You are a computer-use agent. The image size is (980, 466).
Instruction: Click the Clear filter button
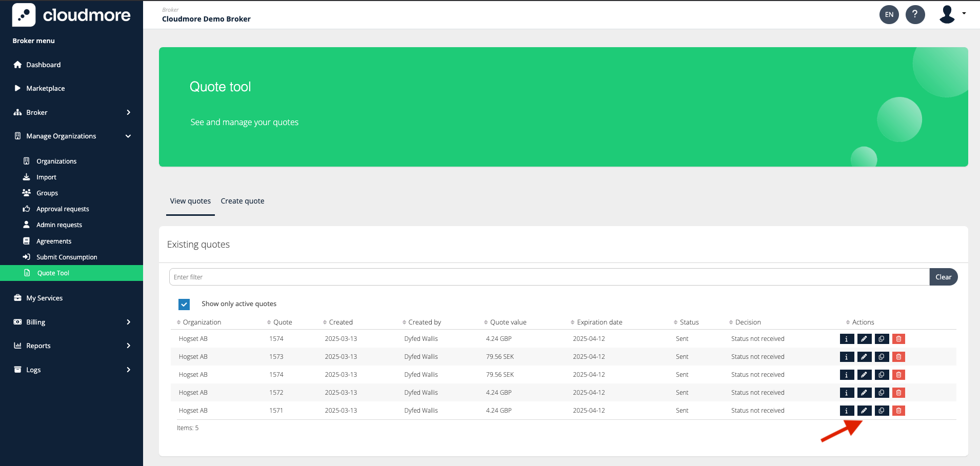click(x=943, y=277)
